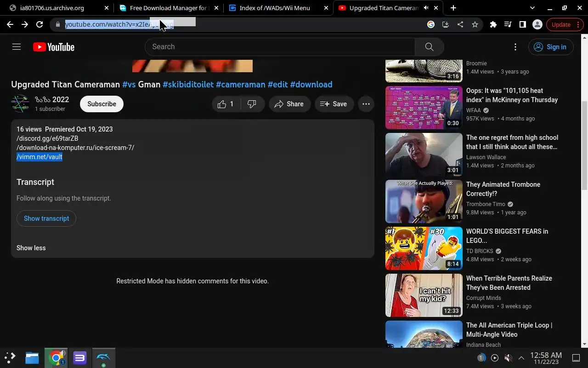
Task: Open Chrome extensions puzzle icon
Action: 493,24
